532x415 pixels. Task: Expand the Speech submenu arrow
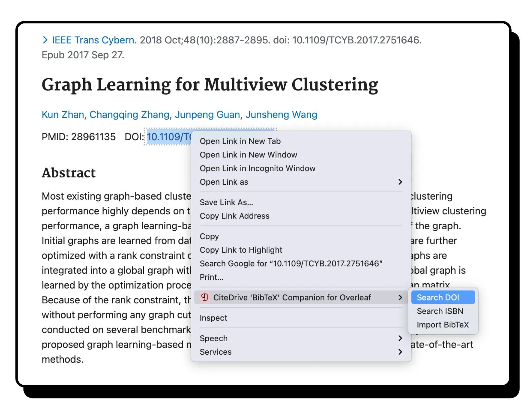[400, 338]
